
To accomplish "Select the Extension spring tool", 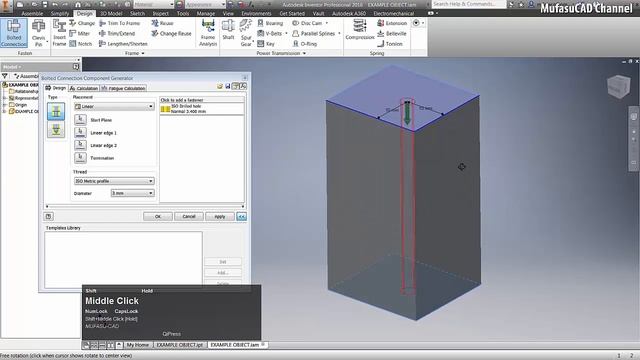I will 392,23.
